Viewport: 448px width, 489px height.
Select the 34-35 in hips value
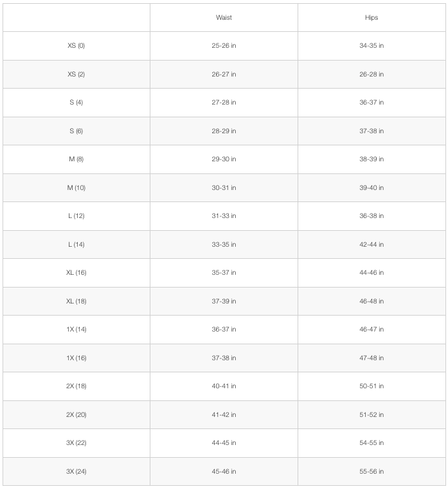tap(372, 46)
